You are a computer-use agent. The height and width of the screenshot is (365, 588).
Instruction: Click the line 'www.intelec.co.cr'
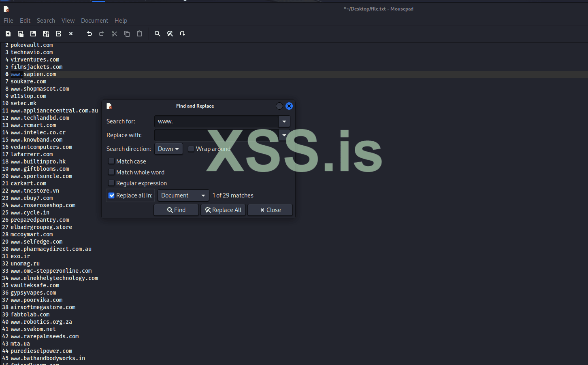pyautogui.click(x=38, y=132)
